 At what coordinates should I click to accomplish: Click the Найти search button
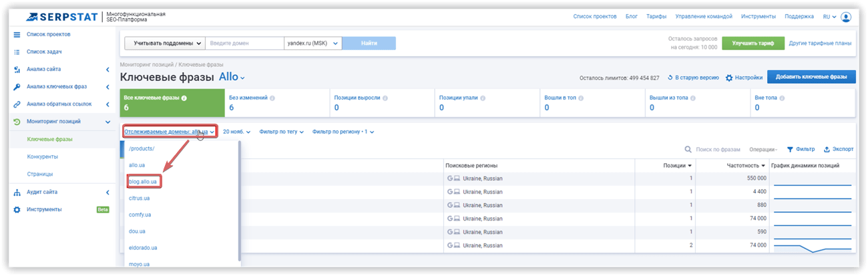pos(369,43)
